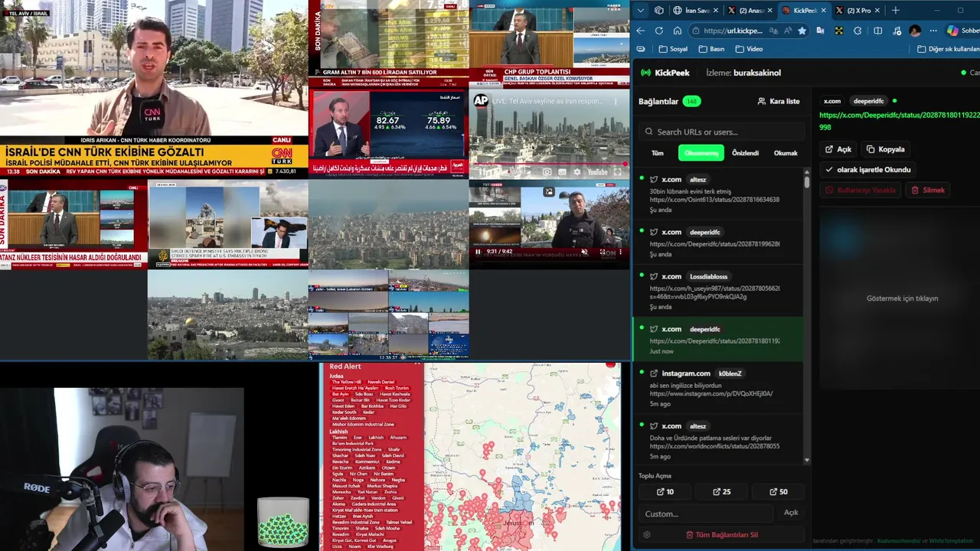Screen dimensions: 980x551
Task: Click the Açık open-link button in detail pane
Action: (x=838, y=149)
